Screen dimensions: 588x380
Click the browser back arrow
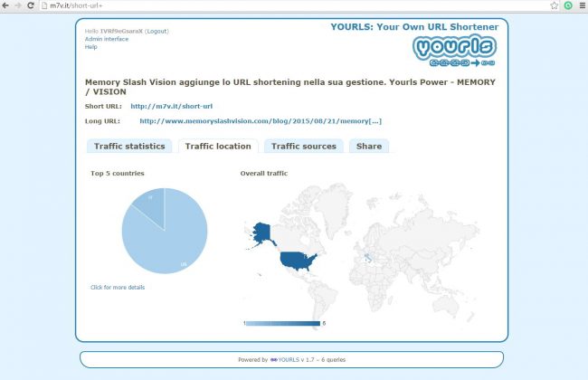pos(6,5)
